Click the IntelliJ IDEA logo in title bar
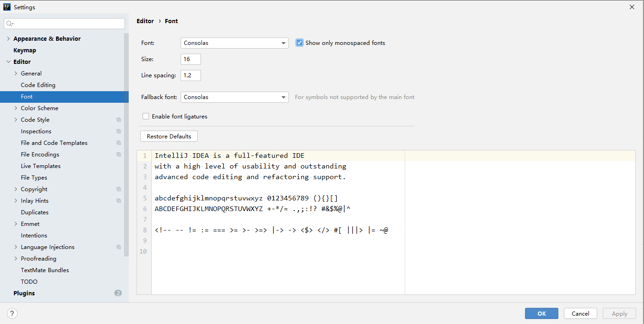The width and height of the screenshot is (644, 324). pyautogui.click(x=7, y=7)
